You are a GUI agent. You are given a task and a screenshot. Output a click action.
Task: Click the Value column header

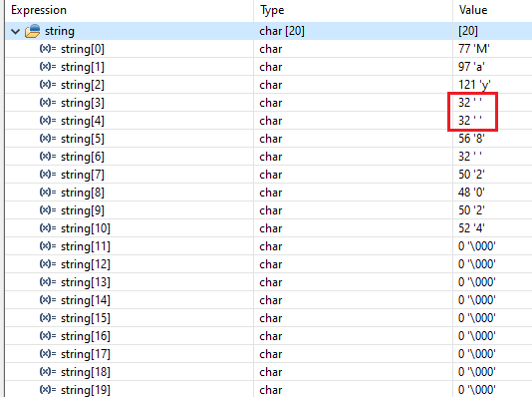(x=473, y=10)
